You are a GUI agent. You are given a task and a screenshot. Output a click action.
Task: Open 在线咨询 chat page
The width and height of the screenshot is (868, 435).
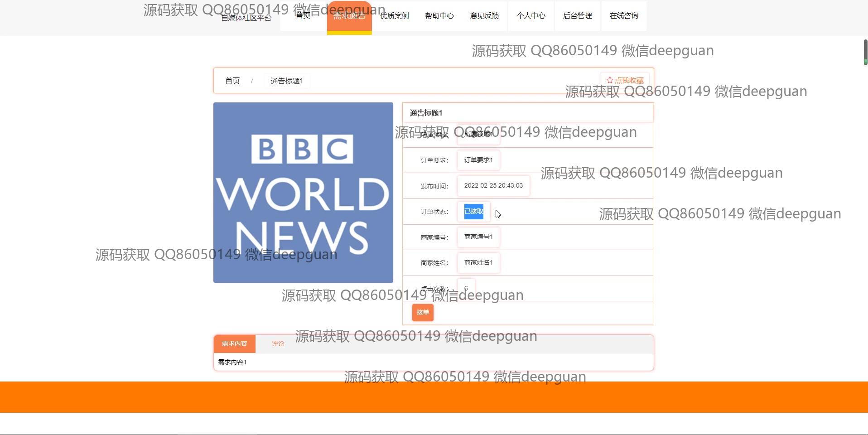point(624,16)
